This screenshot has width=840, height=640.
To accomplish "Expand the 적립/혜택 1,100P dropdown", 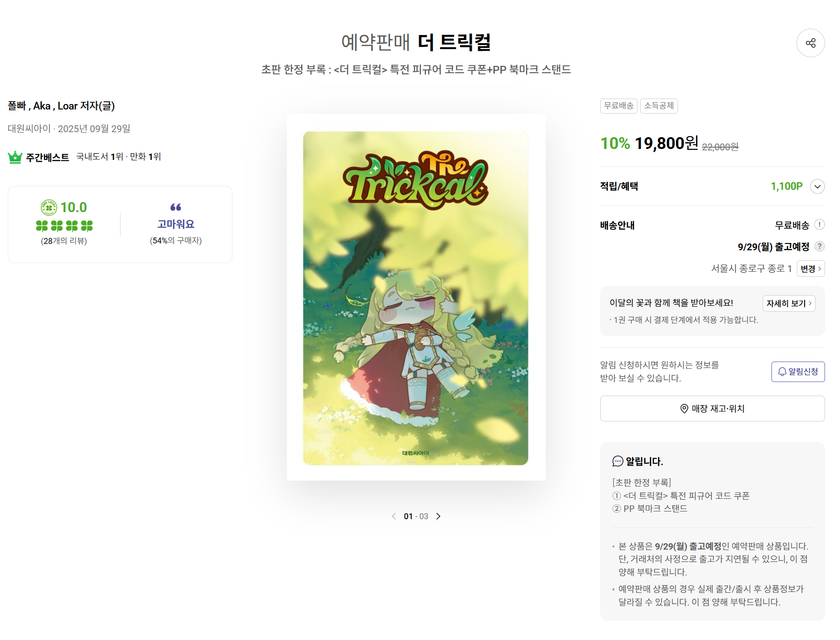I will (x=817, y=186).
